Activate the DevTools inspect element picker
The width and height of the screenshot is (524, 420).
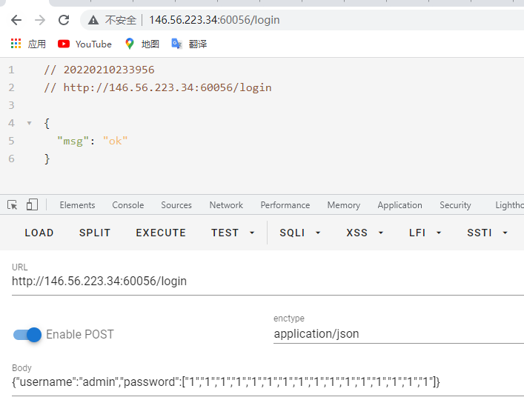13,205
